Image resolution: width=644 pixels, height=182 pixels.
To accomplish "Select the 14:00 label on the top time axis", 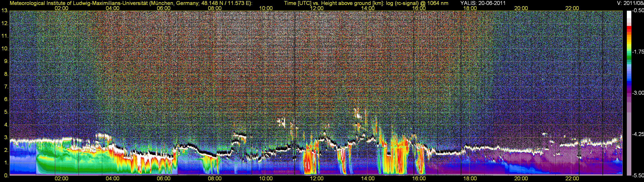I will [x=368, y=8].
